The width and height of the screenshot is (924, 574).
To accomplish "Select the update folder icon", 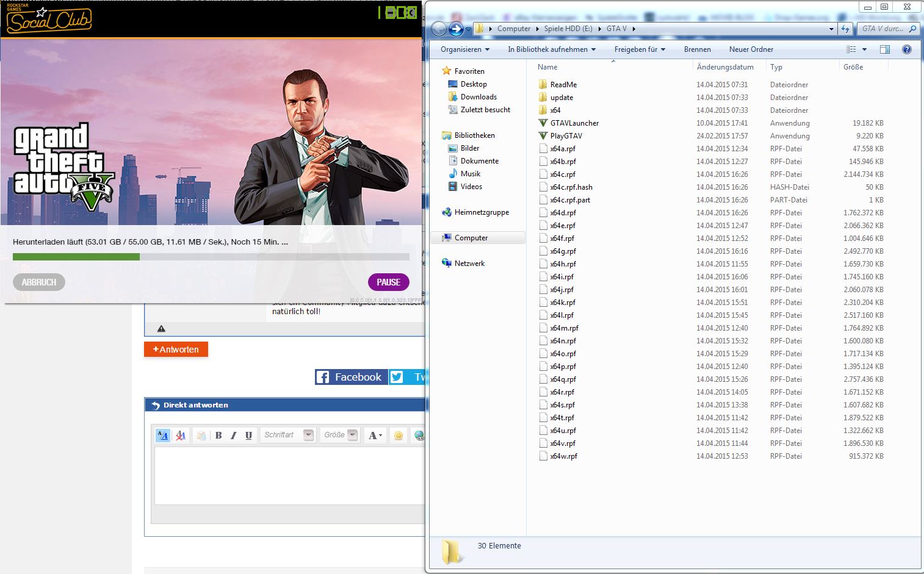I will pos(543,98).
